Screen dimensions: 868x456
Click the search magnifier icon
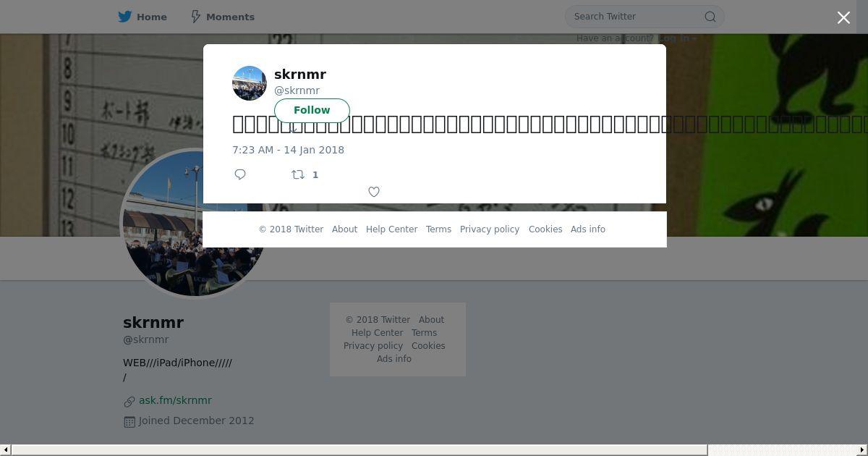tap(710, 17)
